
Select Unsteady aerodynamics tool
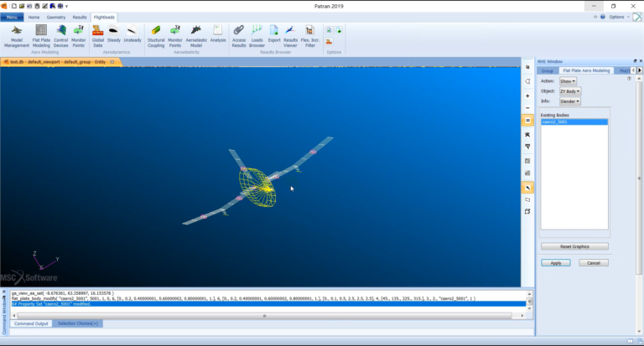(x=132, y=34)
